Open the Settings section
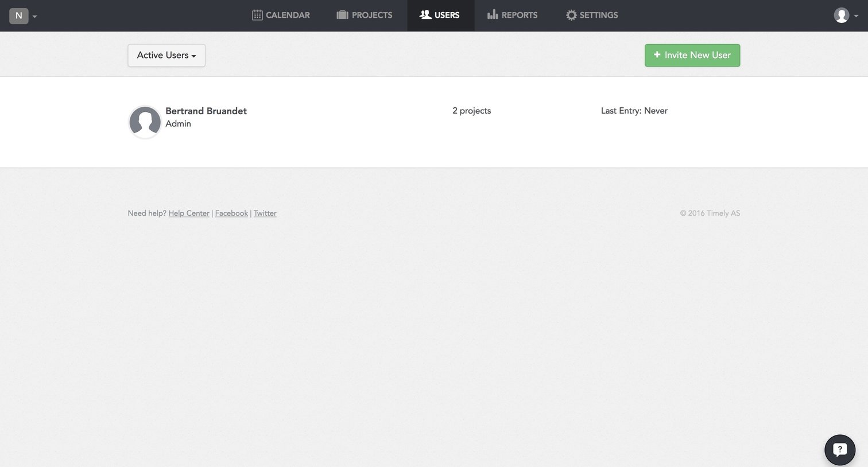The height and width of the screenshot is (467, 868). [592, 15]
